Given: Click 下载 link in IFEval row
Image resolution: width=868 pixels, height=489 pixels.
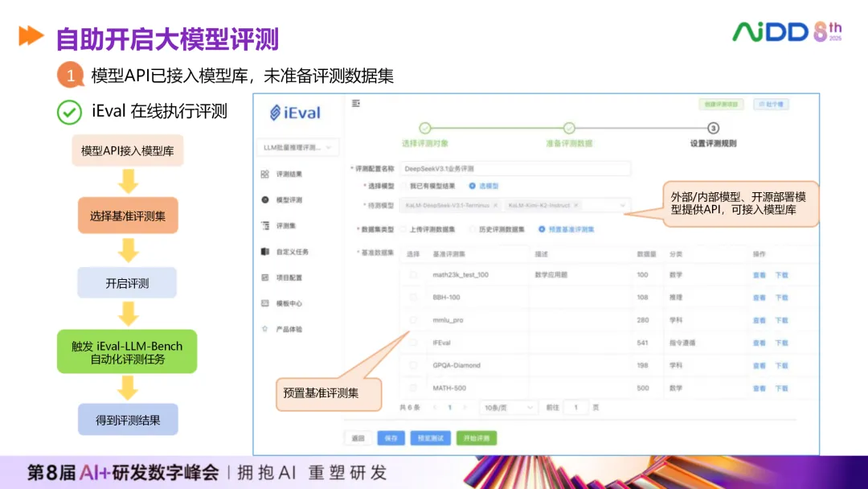Looking at the screenshot, I should [782, 343].
